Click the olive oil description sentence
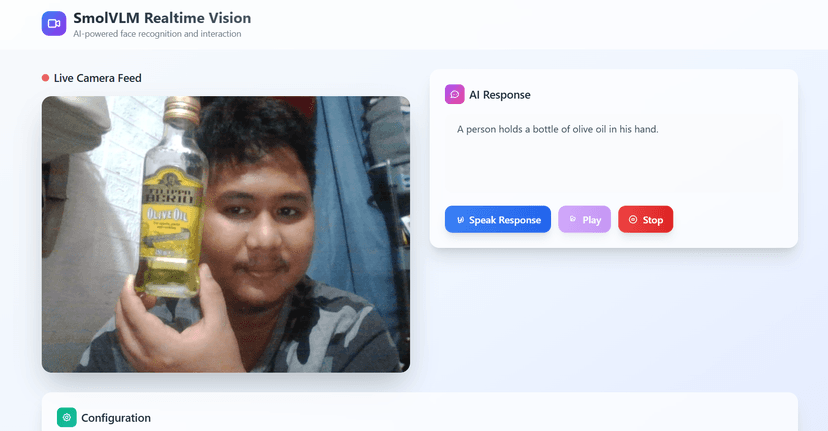 (x=557, y=129)
